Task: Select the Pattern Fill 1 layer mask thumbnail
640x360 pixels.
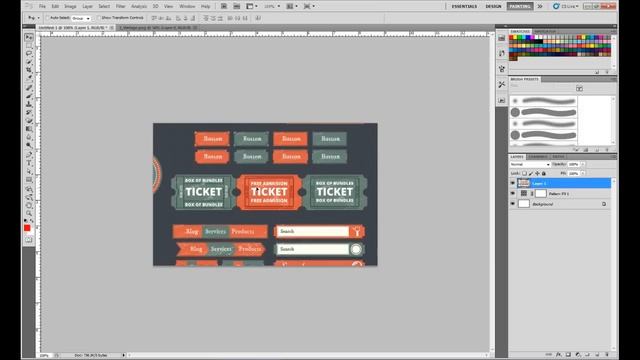Action: tap(540, 193)
